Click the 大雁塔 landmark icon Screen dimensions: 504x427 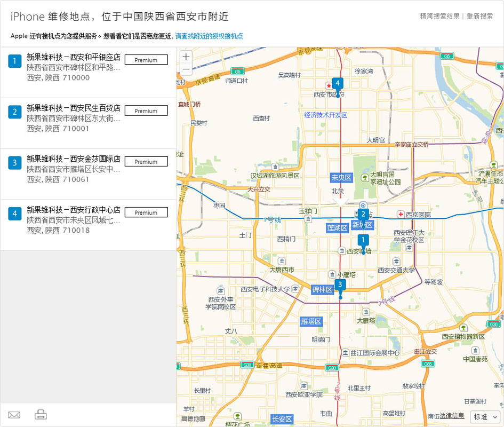click(x=366, y=312)
